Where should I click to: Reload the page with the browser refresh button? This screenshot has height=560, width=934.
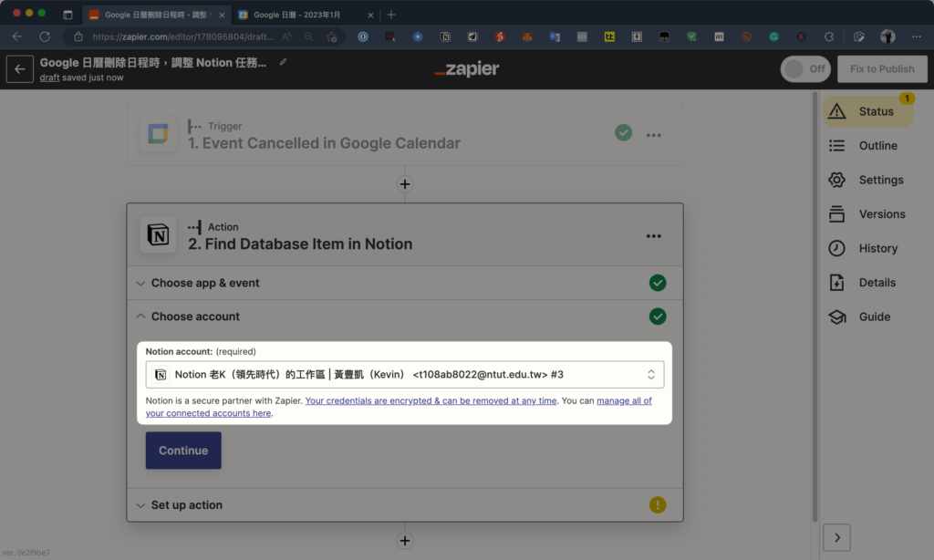tap(45, 36)
